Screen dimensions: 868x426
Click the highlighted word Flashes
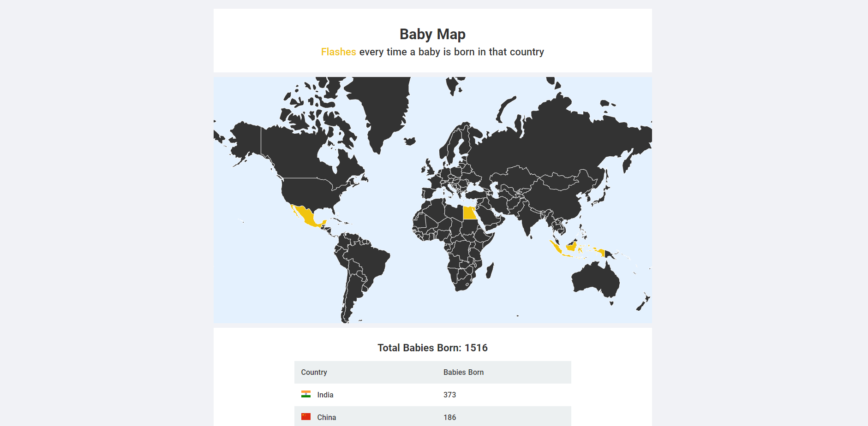click(338, 52)
